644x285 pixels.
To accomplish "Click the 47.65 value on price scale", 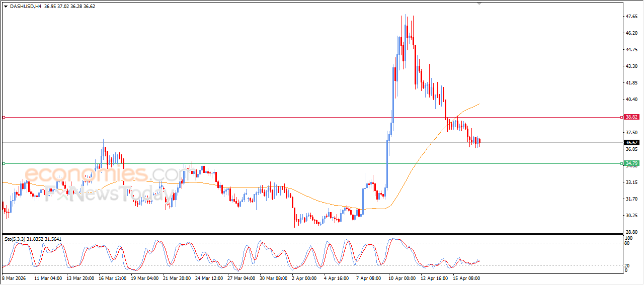I will (631, 17).
